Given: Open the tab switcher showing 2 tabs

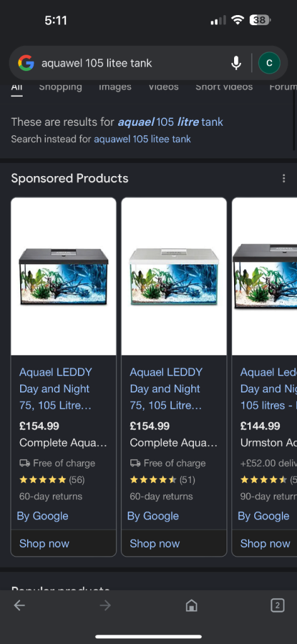Looking at the screenshot, I should click(x=277, y=605).
